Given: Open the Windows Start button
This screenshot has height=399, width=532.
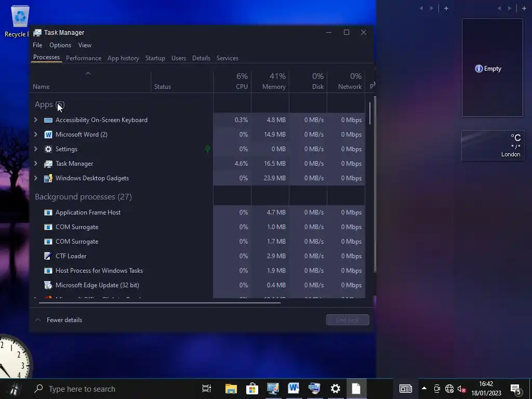Looking at the screenshot, I should point(14,389).
